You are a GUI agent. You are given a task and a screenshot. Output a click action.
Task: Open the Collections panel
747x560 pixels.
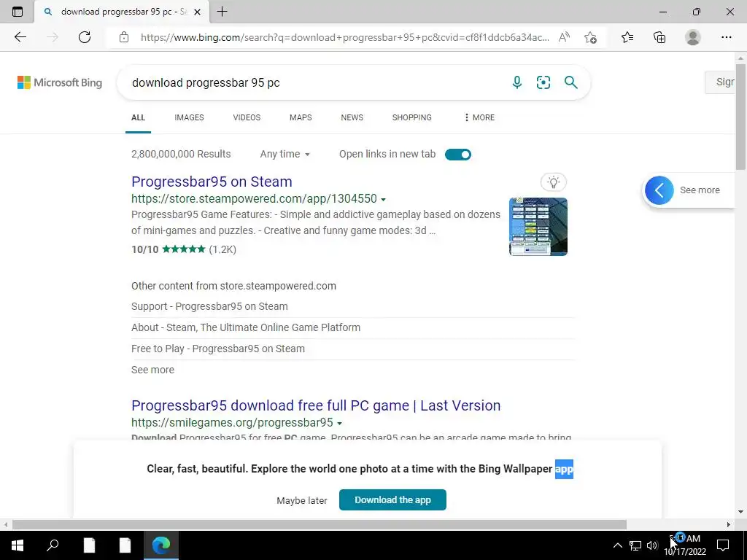tap(659, 37)
